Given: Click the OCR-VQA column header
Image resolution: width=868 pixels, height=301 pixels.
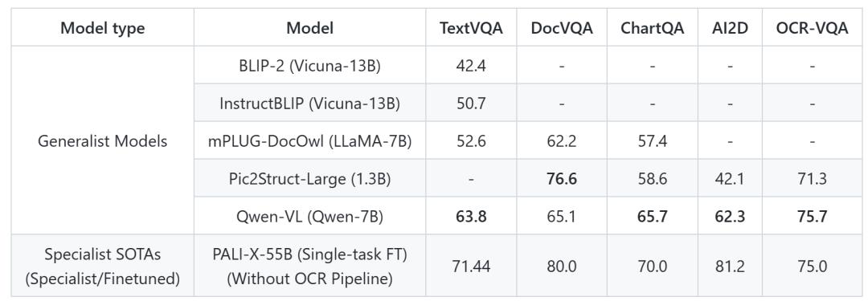Looking at the screenshot, I should coord(812,27).
